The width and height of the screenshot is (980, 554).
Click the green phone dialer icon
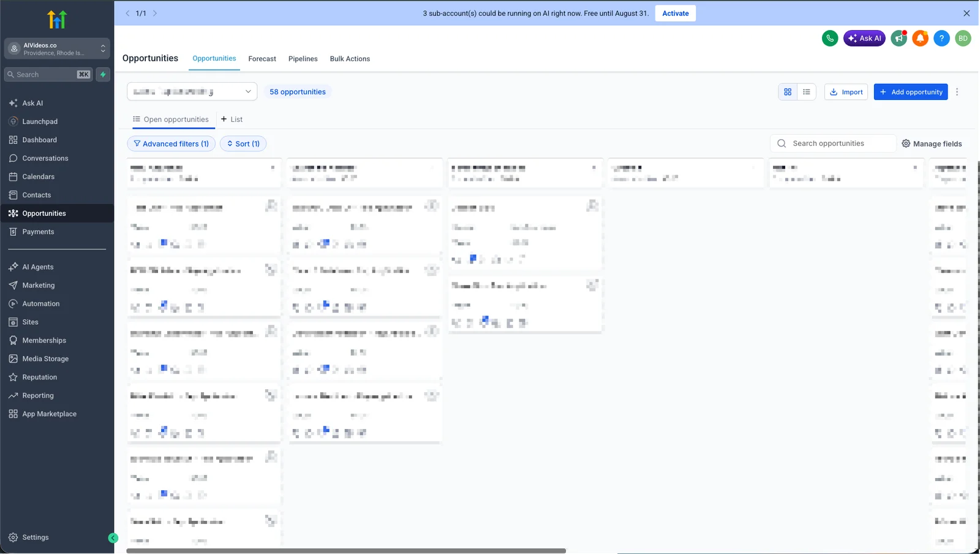(x=830, y=38)
